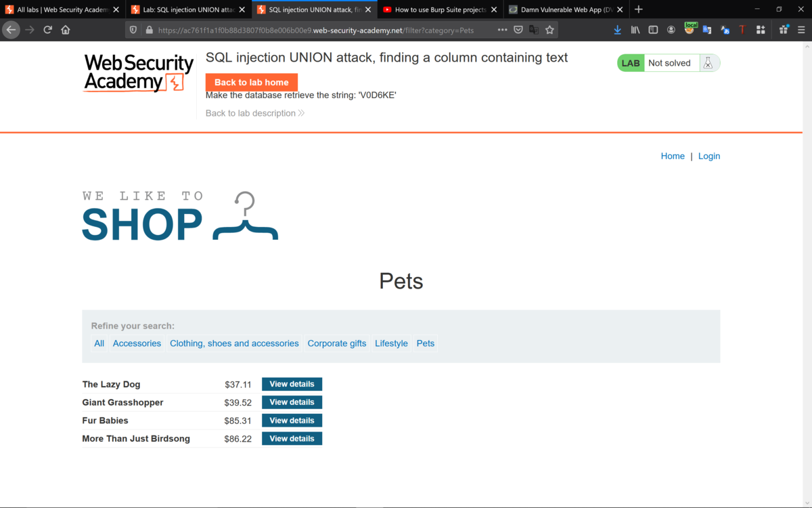Screen dimensions: 812x508
Task: Open the Firefox hamburger menu
Action: [x=801, y=30]
